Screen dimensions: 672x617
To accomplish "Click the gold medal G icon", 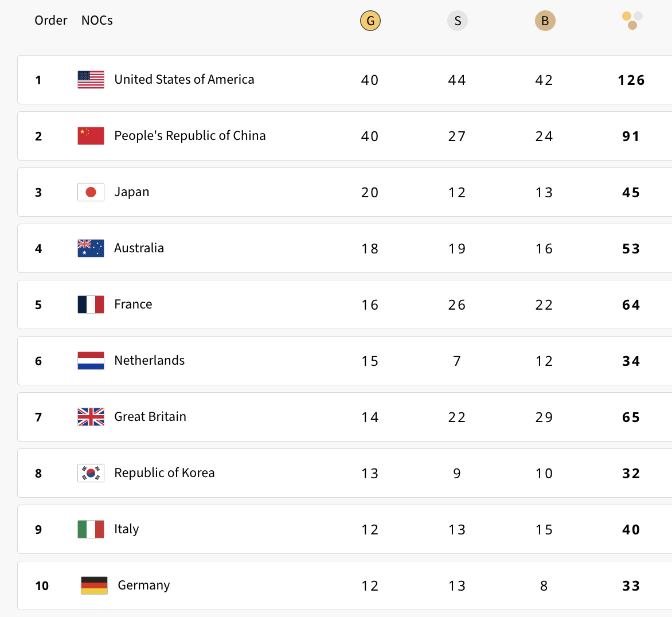I will (x=370, y=21).
